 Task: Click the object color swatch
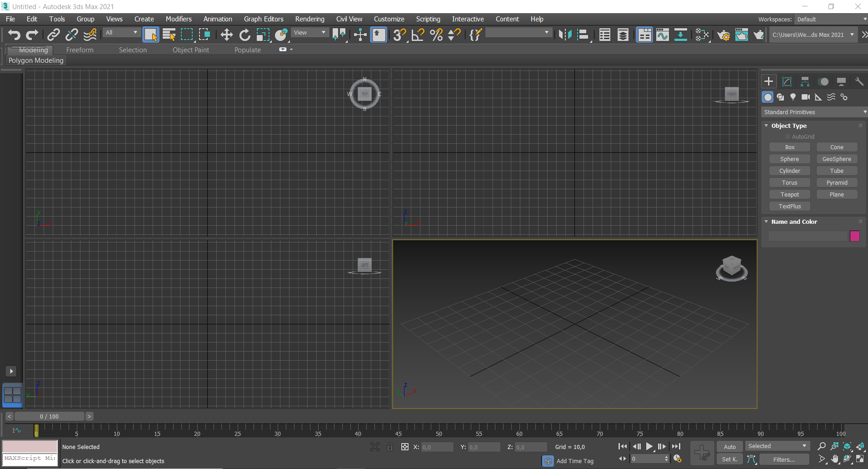click(x=855, y=236)
